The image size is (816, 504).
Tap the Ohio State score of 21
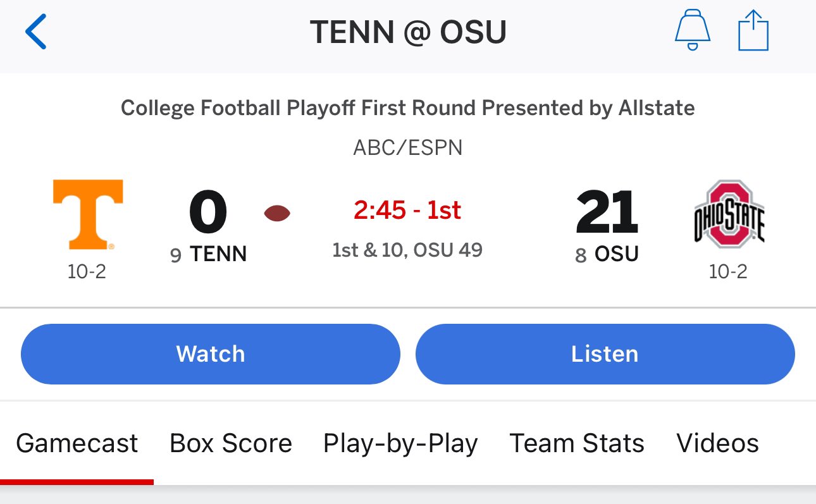pos(606,212)
